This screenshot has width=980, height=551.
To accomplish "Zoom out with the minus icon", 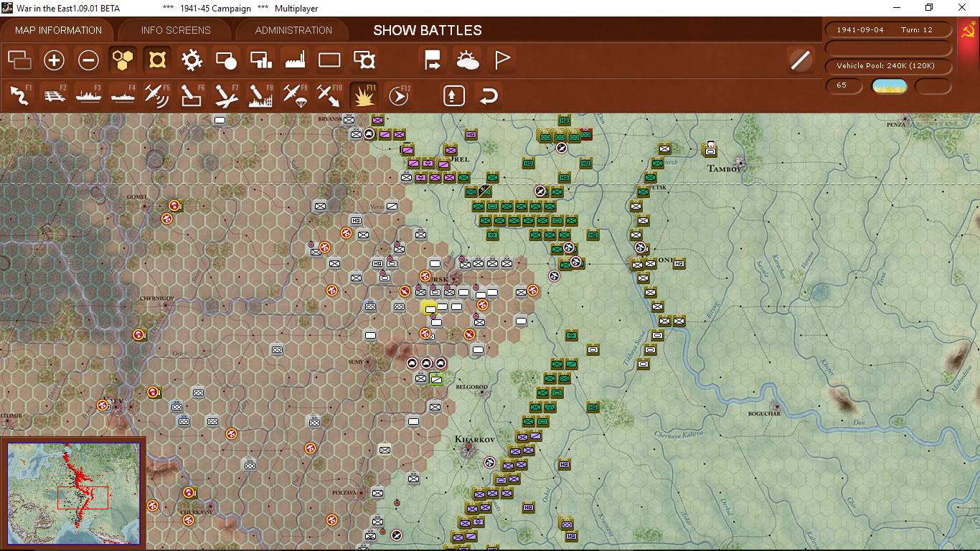I will point(88,60).
